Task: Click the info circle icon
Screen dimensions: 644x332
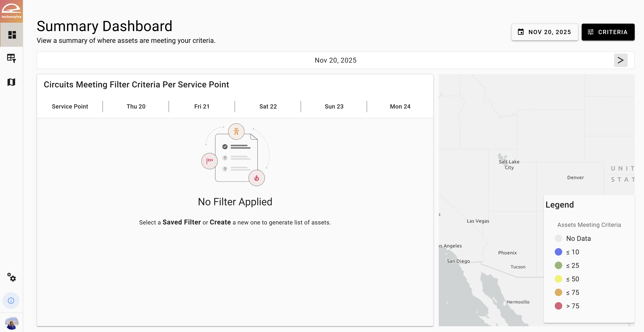Action: point(11,301)
